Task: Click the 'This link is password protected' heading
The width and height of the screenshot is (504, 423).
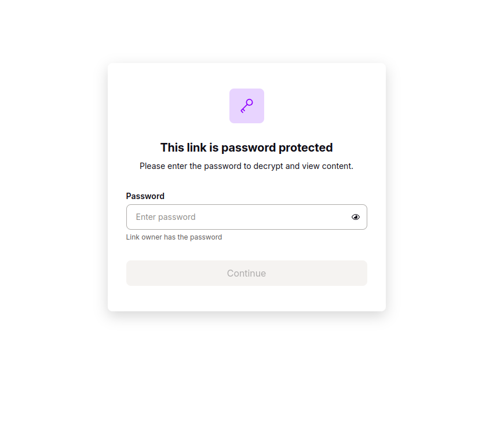Action: [x=246, y=148]
